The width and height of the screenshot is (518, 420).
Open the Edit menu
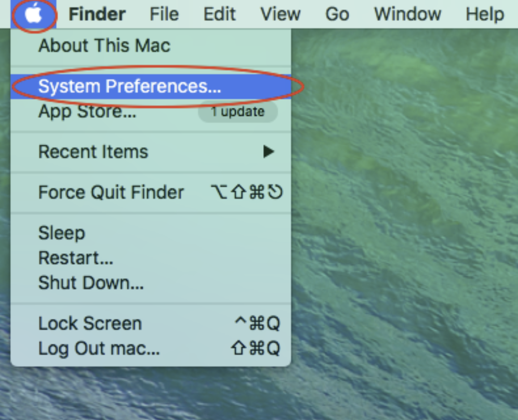[x=219, y=14]
